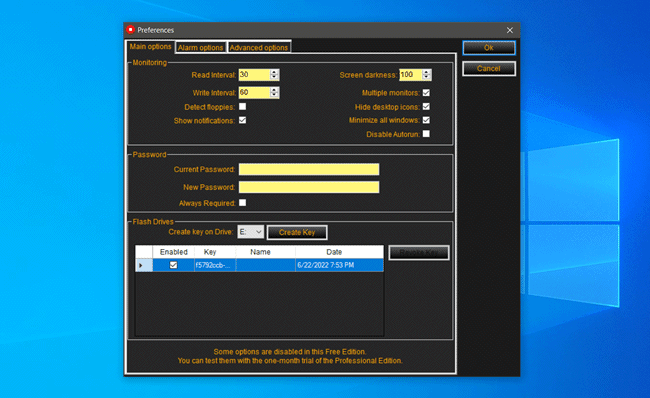Viewport: 650px width, 398px height.
Task: Decrease Write Interval with down arrow
Action: pyautogui.click(x=274, y=95)
